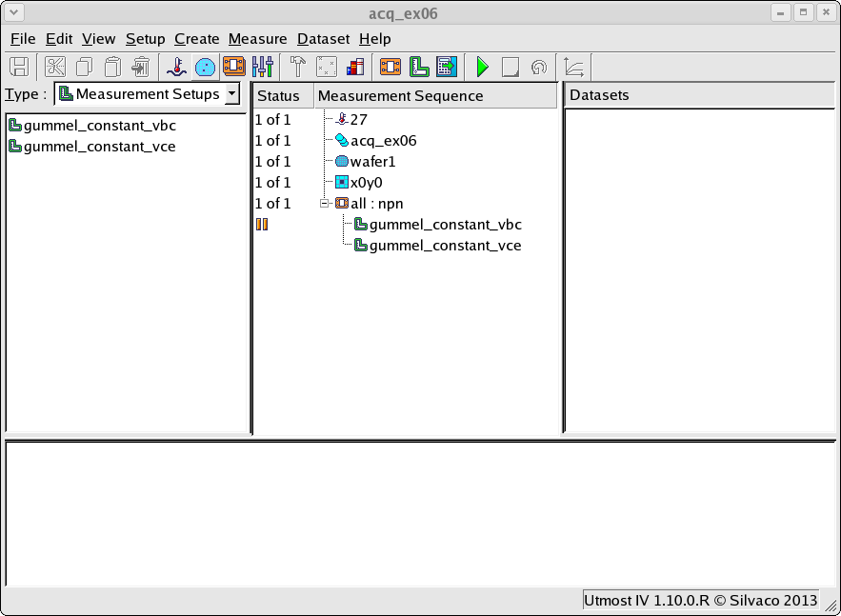Image resolution: width=841 pixels, height=616 pixels.
Task: Maximize the acq_ex06 window
Action: (804, 12)
